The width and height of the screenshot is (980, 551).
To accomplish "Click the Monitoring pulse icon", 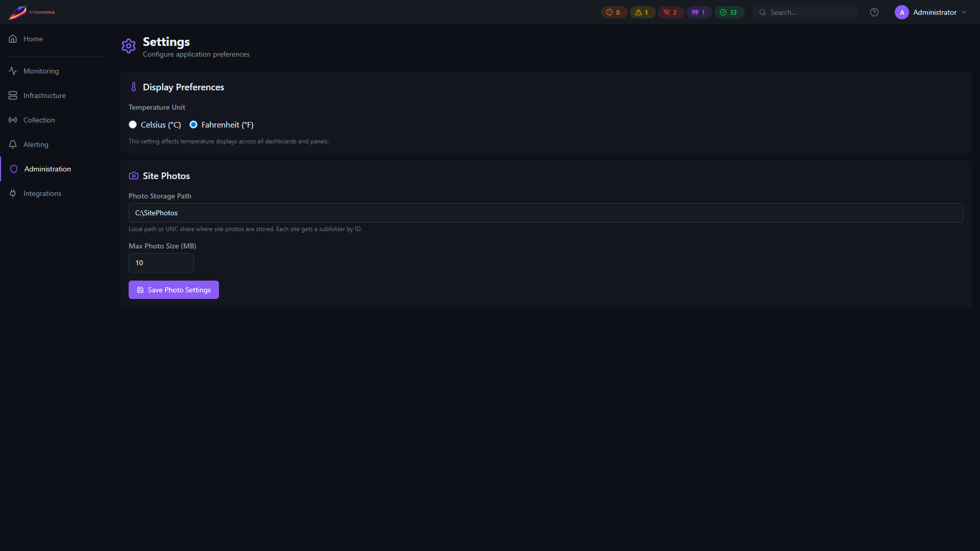I will coord(13,71).
